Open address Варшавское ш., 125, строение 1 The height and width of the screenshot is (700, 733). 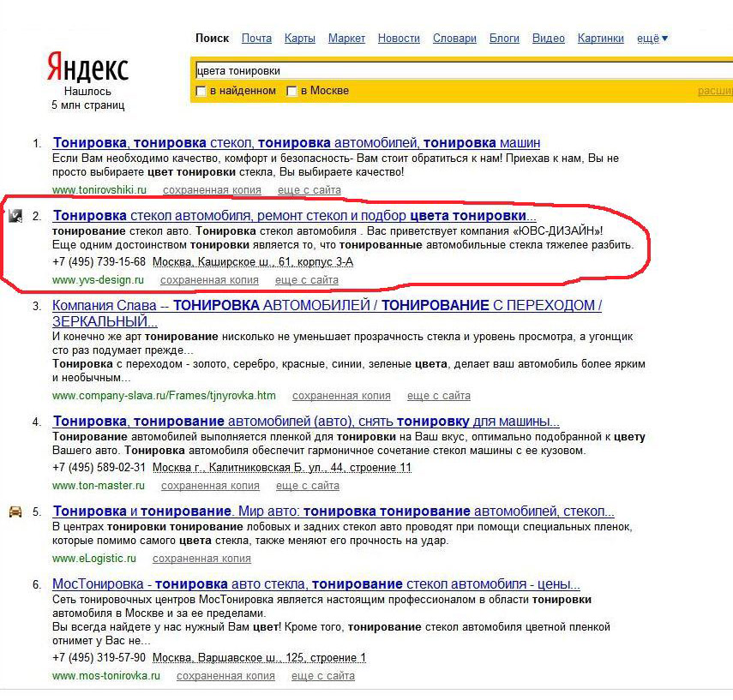tap(259, 658)
